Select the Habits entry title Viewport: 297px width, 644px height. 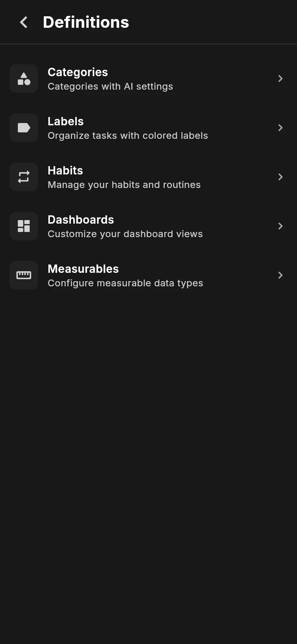(65, 171)
